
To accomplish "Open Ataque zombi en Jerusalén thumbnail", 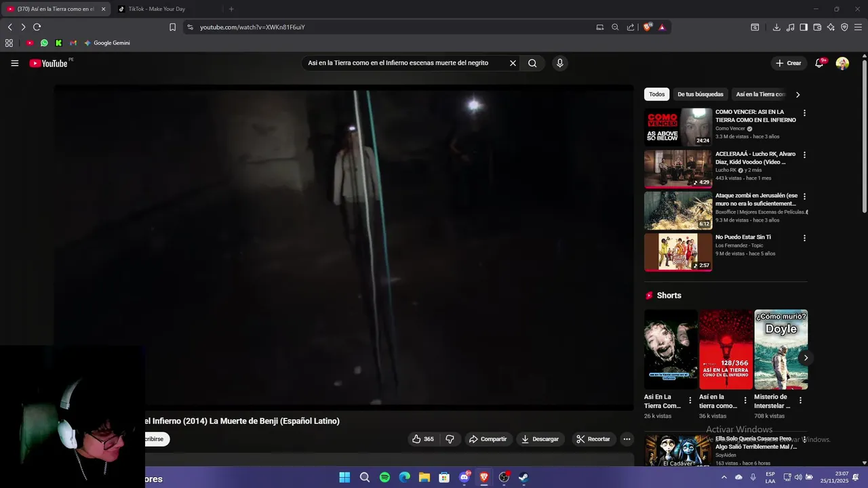I will coord(678,210).
